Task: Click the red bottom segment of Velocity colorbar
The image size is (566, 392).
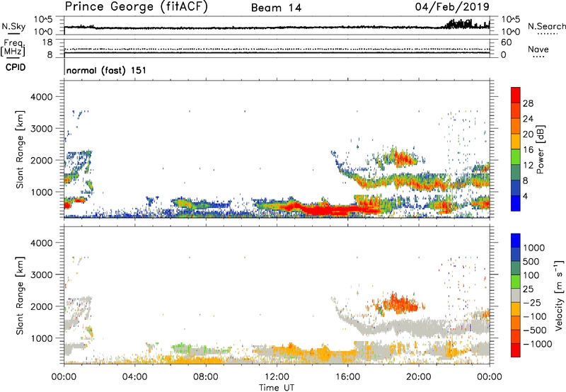Action: coord(516,350)
